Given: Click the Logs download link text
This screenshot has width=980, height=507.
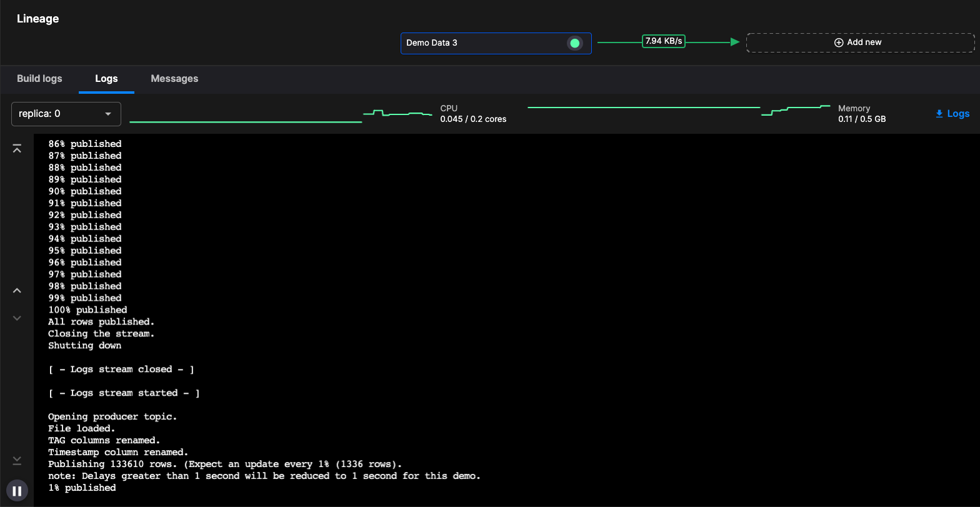Looking at the screenshot, I should pos(958,114).
